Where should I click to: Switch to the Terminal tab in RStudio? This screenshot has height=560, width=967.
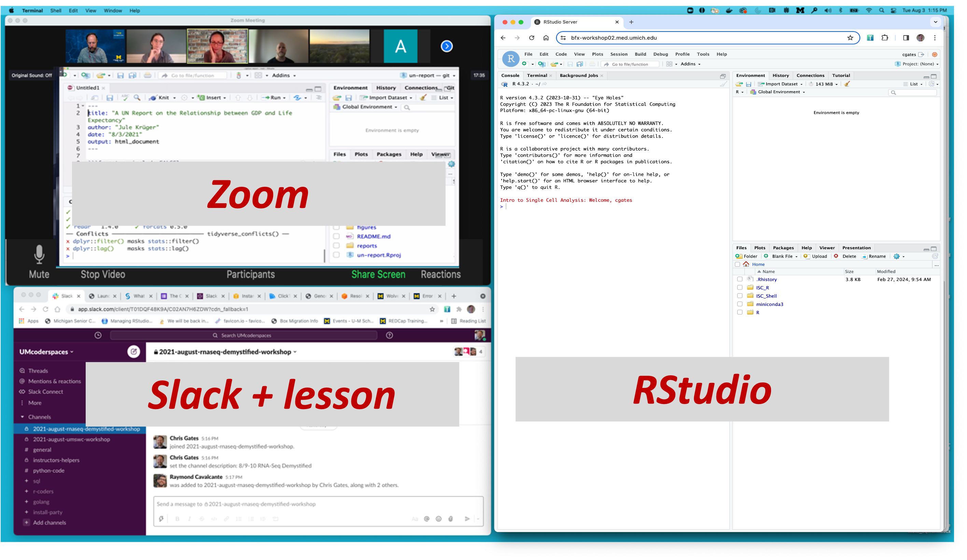[537, 75]
